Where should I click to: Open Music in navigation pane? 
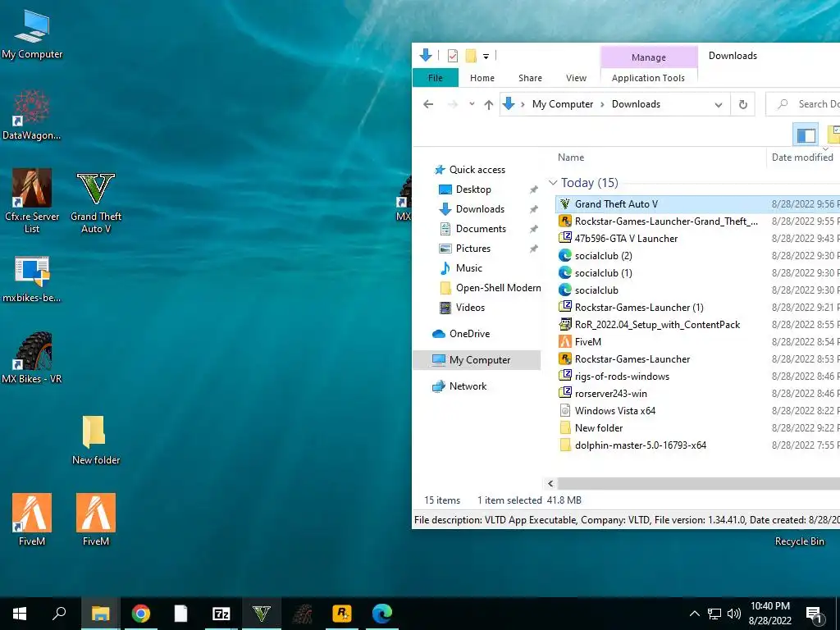coord(468,268)
